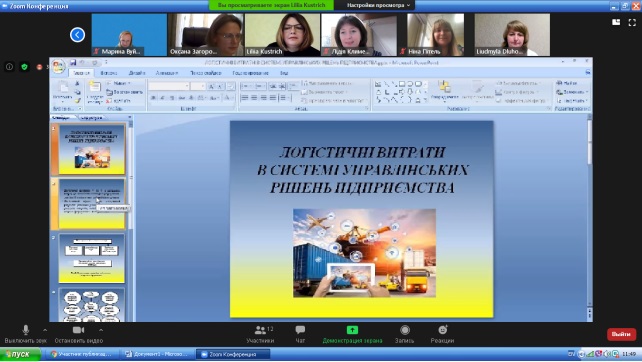
Task: Click the slide title text ЛОГІСТИЧНІ ВИТРАТИ
Action: (x=362, y=152)
